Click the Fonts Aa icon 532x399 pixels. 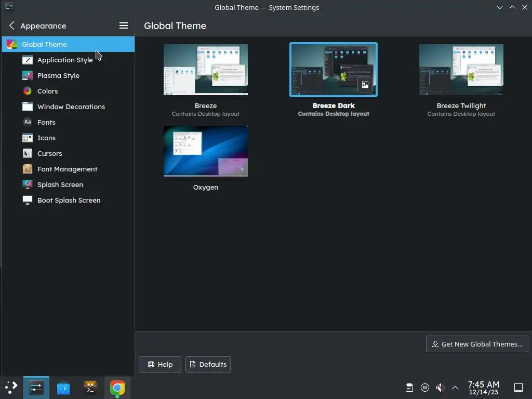coord(27,122)
